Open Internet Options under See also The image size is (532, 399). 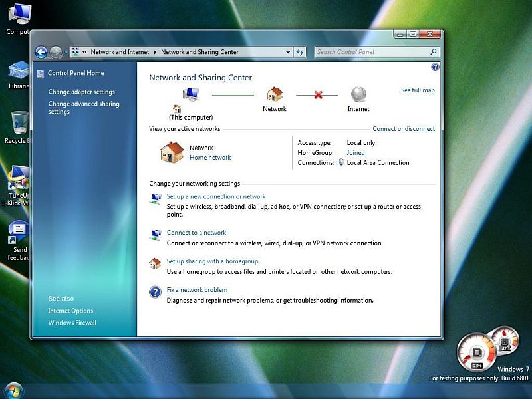[70, 311]
